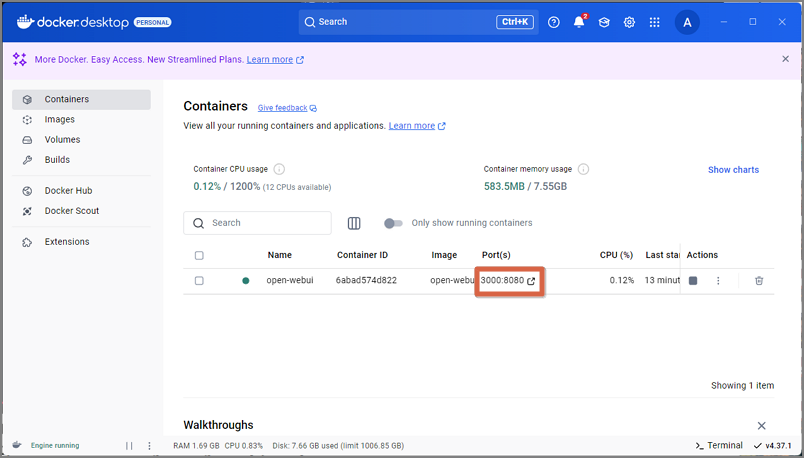Focus the top Search bar
804x458 pixels.
418,22
